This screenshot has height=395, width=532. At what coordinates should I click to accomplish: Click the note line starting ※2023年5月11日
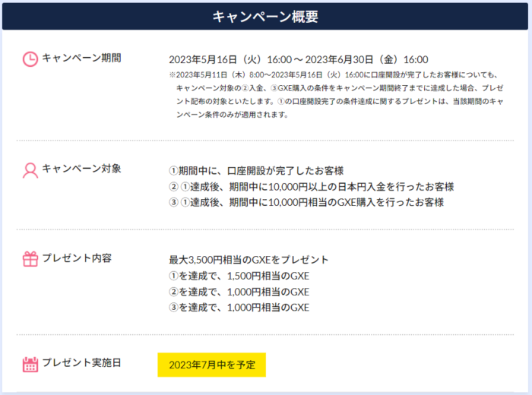point(334,75)
